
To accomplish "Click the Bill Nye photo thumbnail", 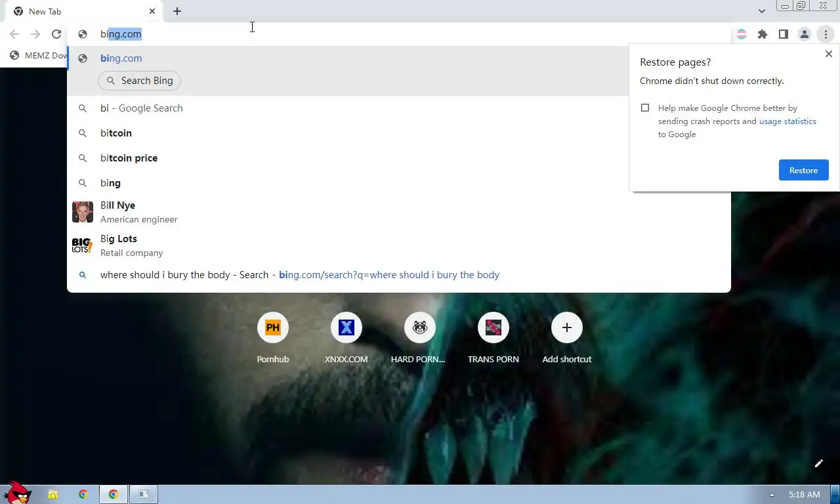I will point(83,212).
